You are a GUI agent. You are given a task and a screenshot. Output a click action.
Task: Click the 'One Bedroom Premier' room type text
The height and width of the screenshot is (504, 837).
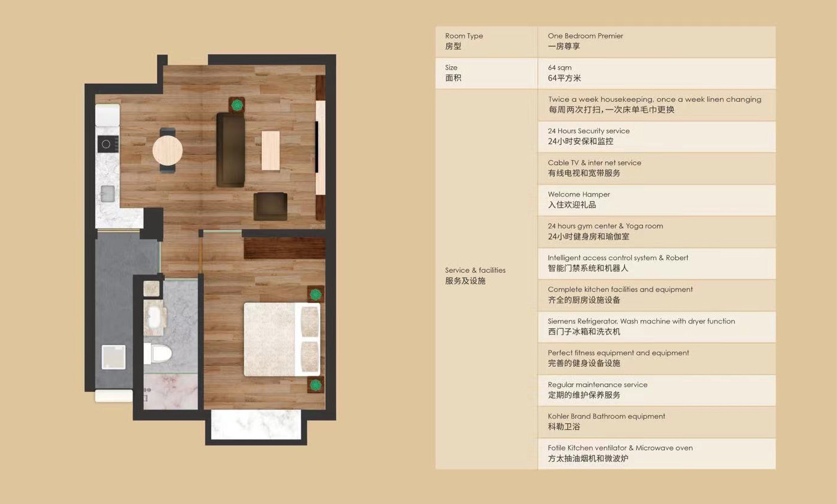585,36
